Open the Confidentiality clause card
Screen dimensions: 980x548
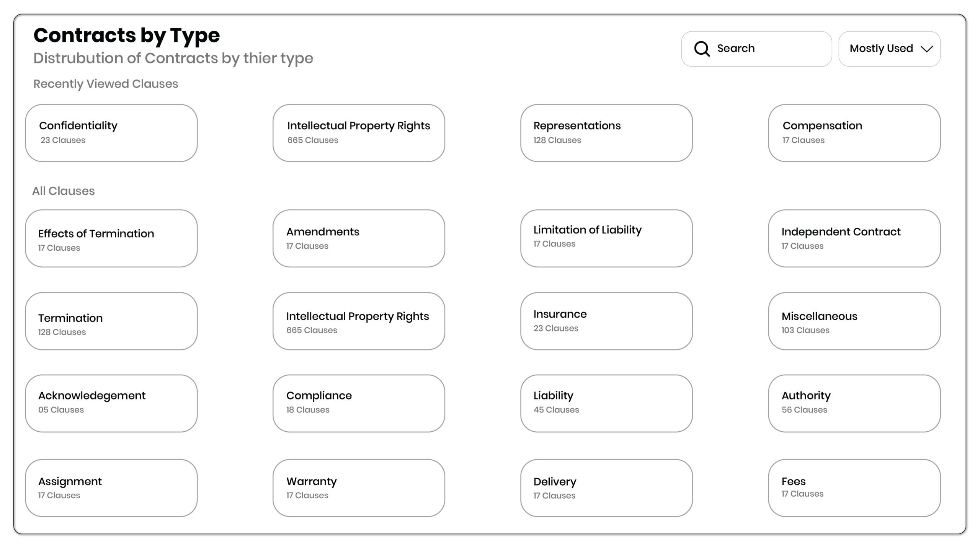pos(111,133)
